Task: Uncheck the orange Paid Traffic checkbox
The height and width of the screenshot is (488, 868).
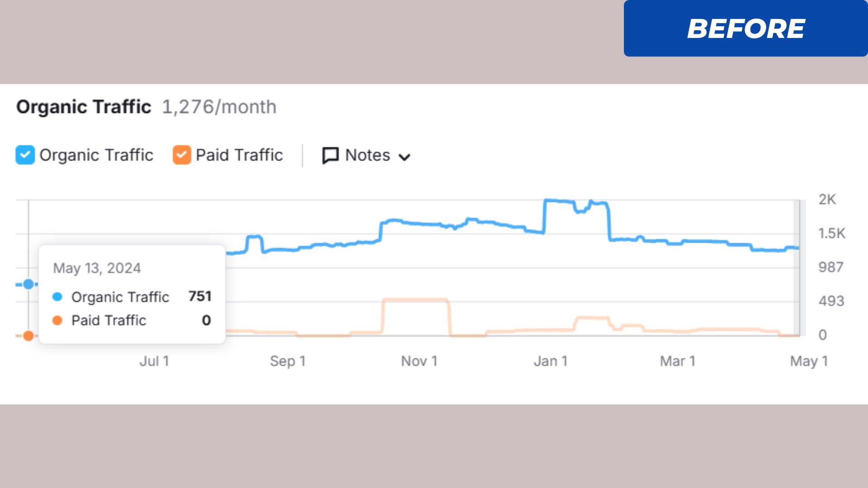Action: pyautogui.click(x=182, y=155)
